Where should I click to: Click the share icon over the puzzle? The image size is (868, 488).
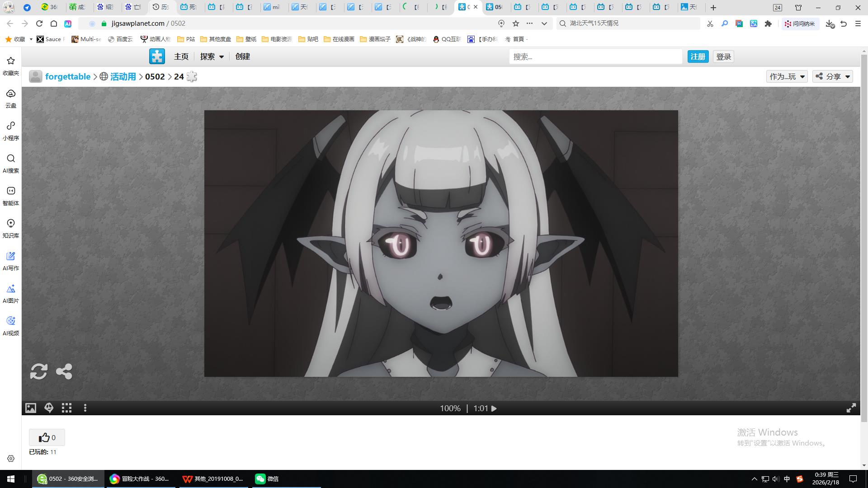(64, 371)
